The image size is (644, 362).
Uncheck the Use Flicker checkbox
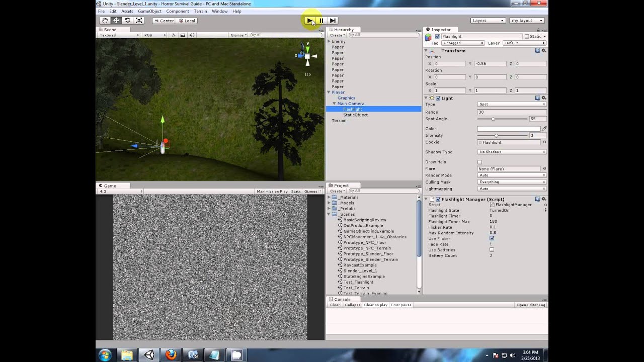(x=492, y=238)
